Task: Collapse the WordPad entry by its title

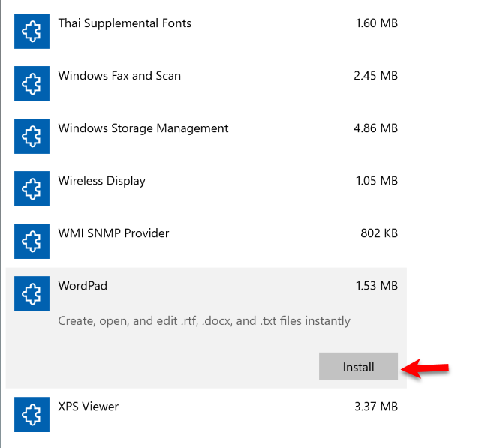Action: pyautogui.click(x=83, y=286)
